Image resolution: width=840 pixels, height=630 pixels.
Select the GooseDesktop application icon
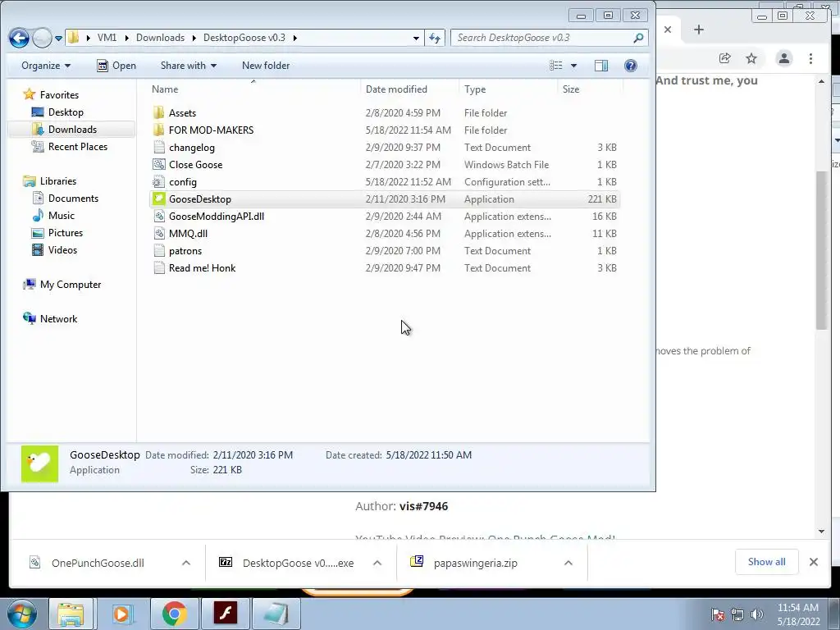pyautogui.click(x=158, y=199)
